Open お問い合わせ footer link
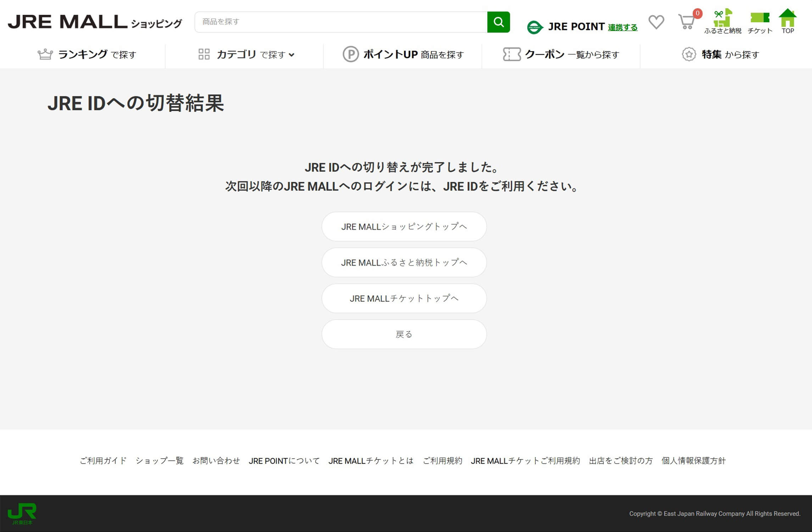812x532 pixels. click(216, 461)
